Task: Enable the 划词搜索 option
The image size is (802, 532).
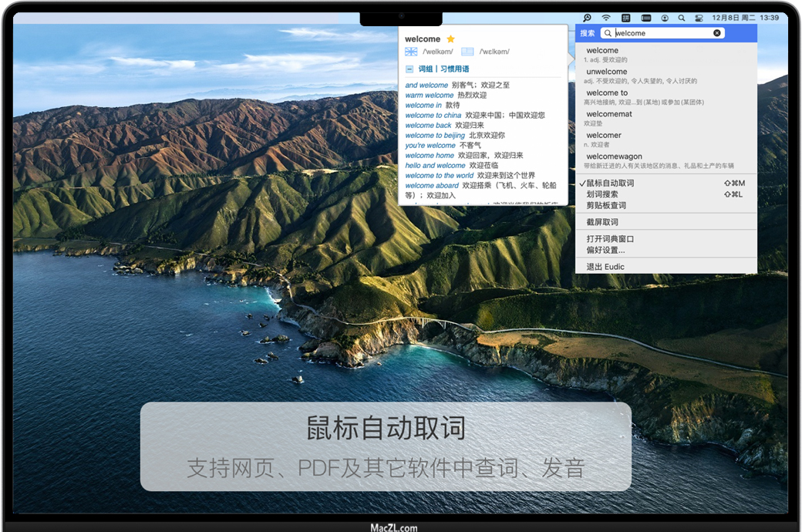Action: click(x=602, y=194)
